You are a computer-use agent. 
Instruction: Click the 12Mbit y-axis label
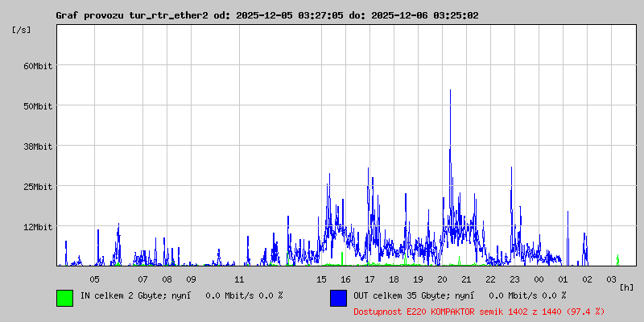[37, 227]
